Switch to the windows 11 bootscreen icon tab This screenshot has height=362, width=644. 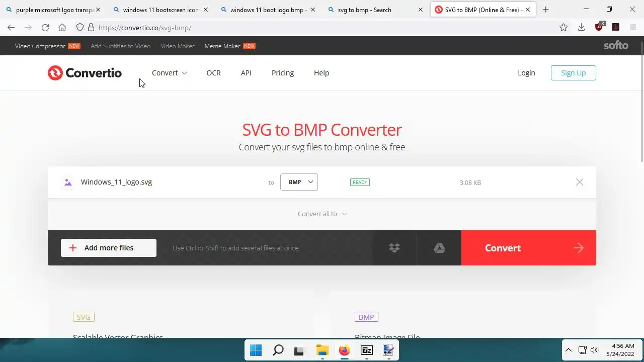pos(161,10)
